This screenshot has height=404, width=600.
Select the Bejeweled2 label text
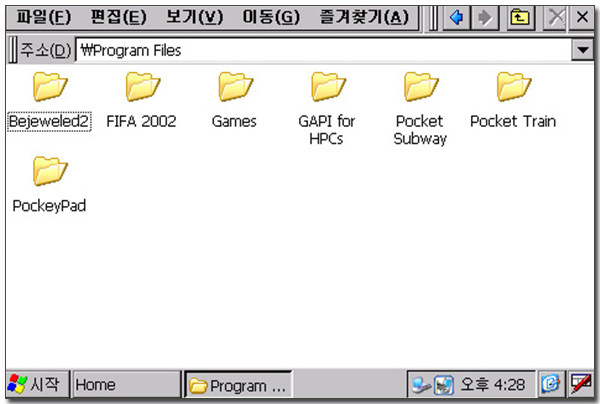tap(49, 121)
